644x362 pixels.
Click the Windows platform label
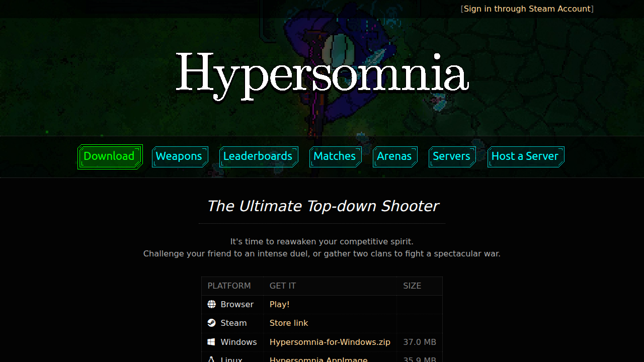(x=238, y=342)
